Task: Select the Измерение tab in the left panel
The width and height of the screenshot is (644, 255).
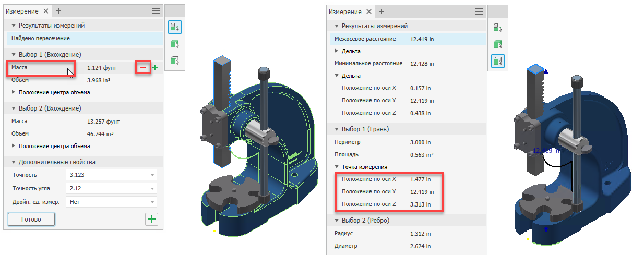Action: 22,11
